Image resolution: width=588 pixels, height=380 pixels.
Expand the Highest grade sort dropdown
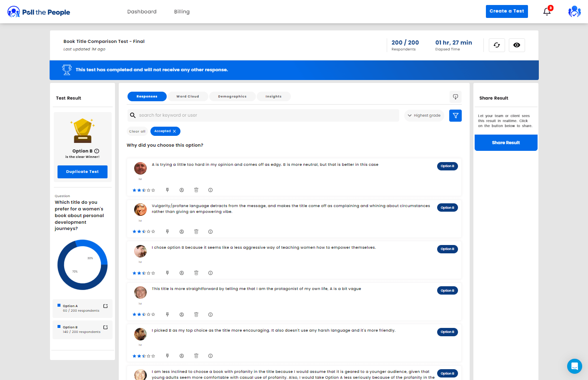click(424, 115)
